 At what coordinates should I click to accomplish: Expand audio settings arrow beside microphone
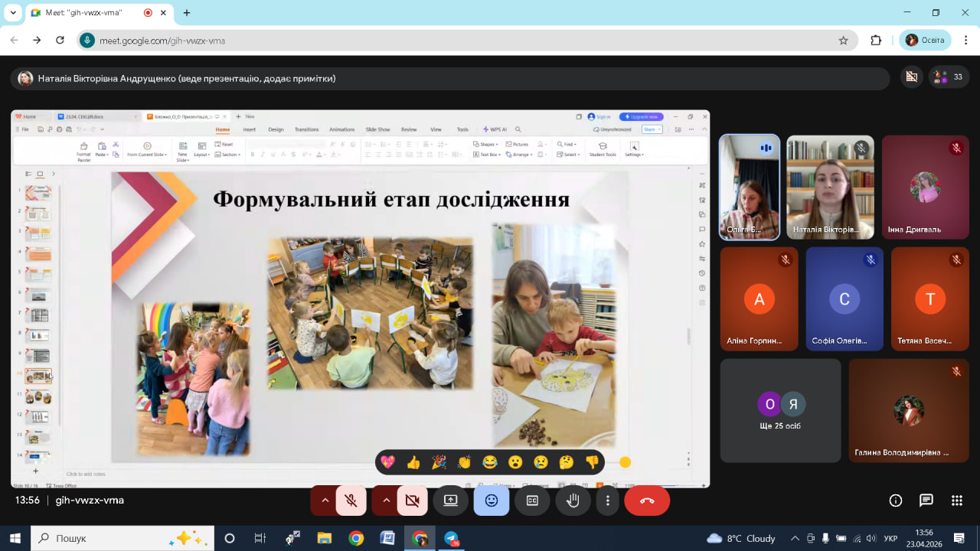(x=325, y=500)
